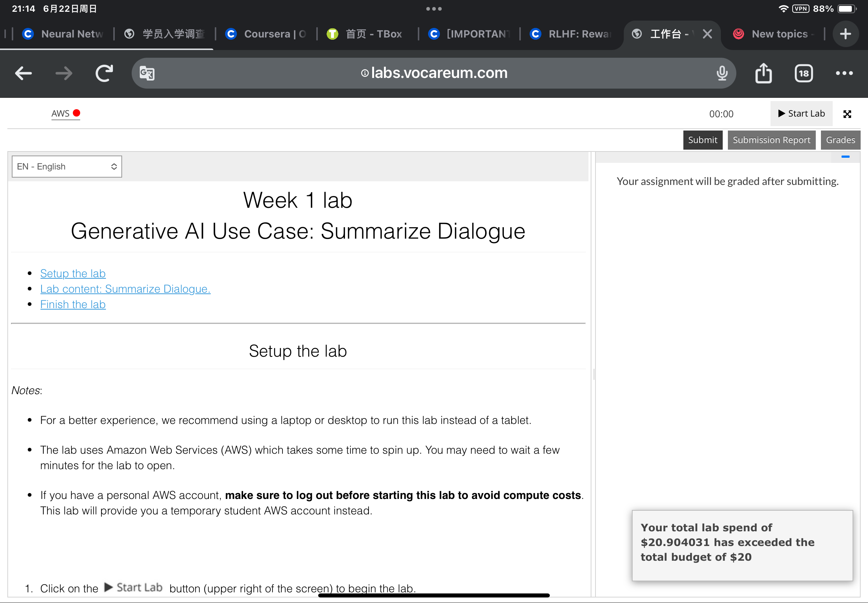Click the Start Lab button
This screenshot has height=603, width=868.
[801, 114]
